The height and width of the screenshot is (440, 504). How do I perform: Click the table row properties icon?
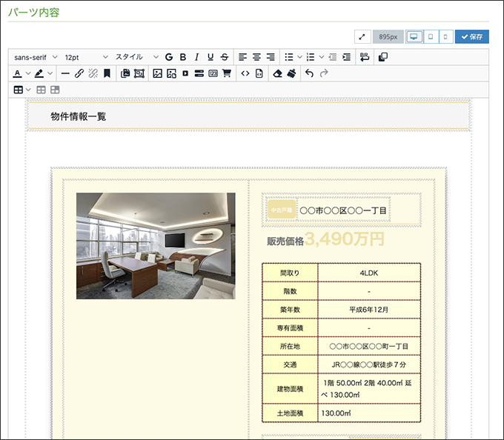click(41, 90)
